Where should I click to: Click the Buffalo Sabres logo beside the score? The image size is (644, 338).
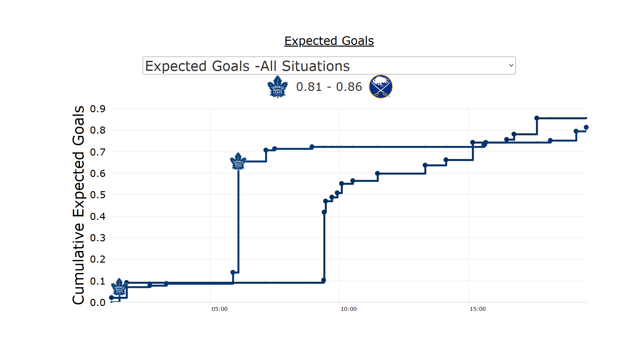381,87
